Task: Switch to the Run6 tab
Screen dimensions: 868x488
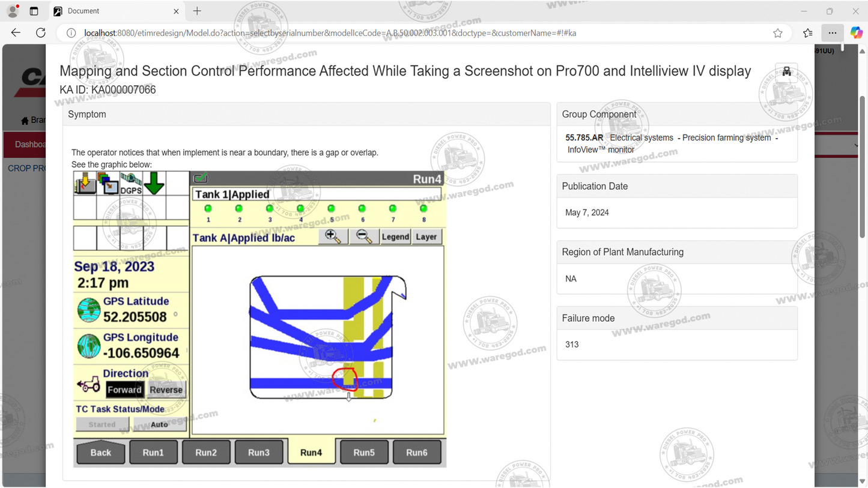Action: pos(417,453)
